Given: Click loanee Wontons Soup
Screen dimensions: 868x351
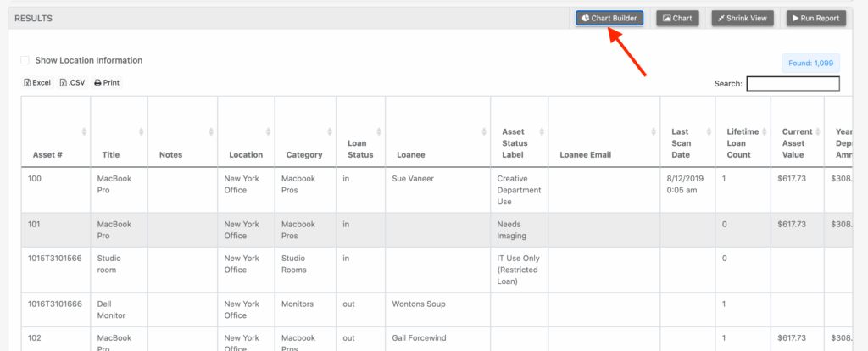Looking at the screenshot, I should pyautogui.click(x=419, y=304).
